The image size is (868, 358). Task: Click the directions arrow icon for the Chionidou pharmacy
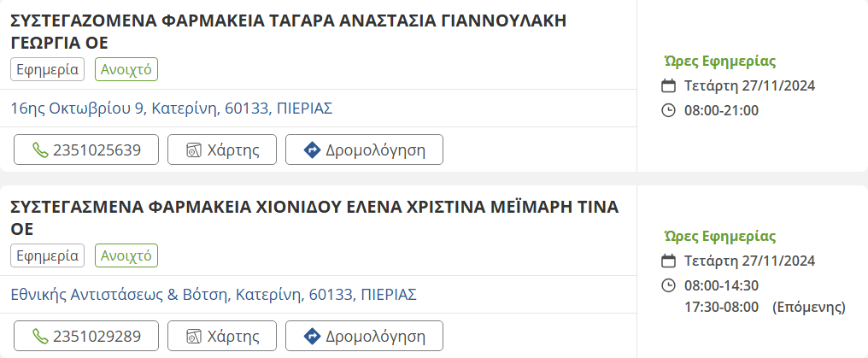(x=312, y=336)
